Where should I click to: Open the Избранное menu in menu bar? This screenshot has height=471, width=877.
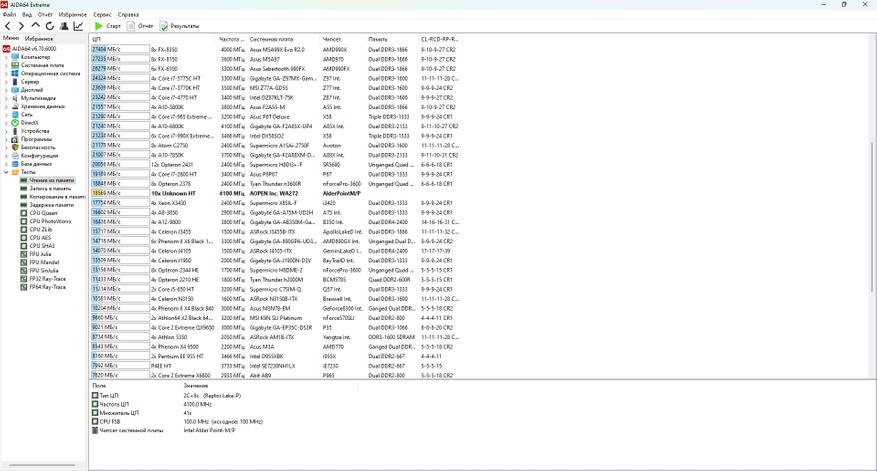click(x=73, y=15)
